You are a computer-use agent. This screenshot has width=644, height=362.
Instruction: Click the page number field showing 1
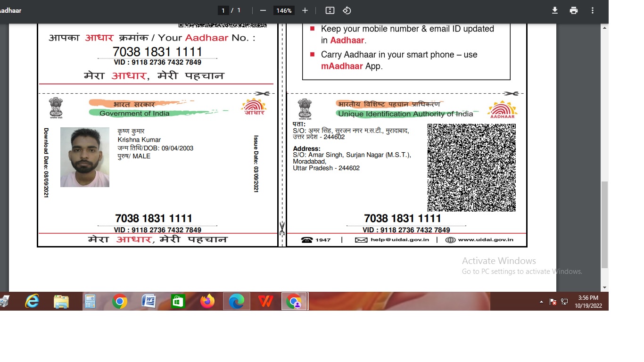223,10
